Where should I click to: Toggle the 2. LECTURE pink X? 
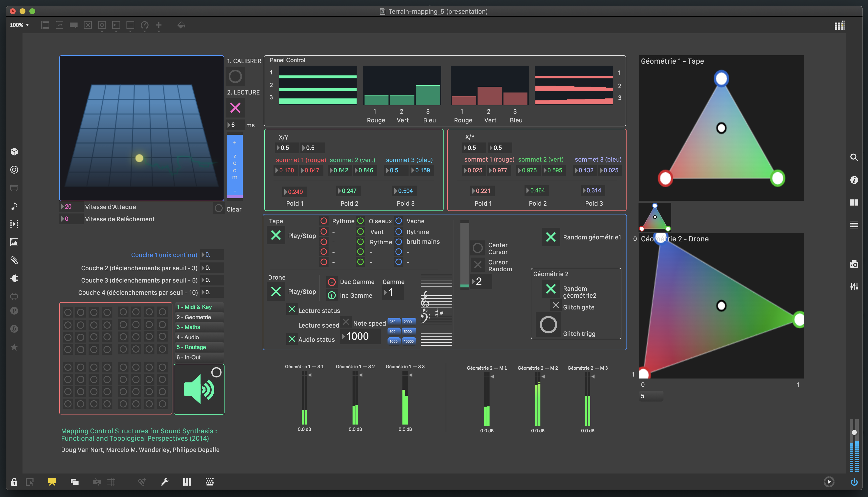[235, 108]
